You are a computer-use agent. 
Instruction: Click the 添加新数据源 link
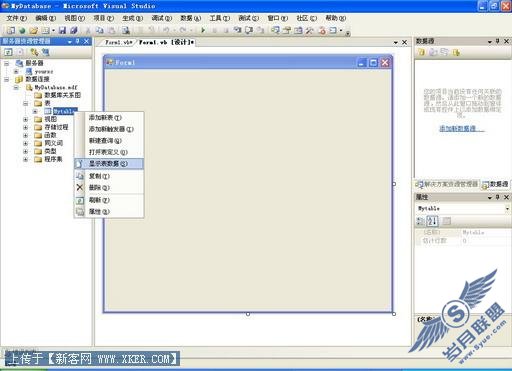pos(461,129)
